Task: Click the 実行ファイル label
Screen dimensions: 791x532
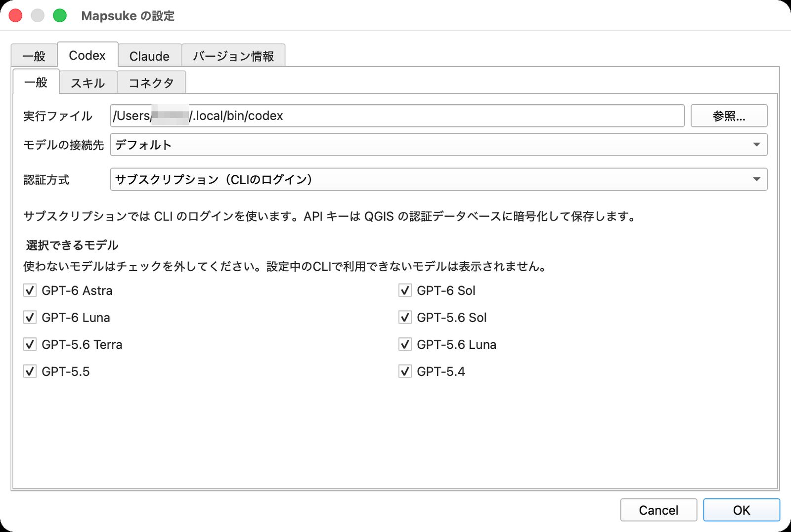Action: point(58,116)
